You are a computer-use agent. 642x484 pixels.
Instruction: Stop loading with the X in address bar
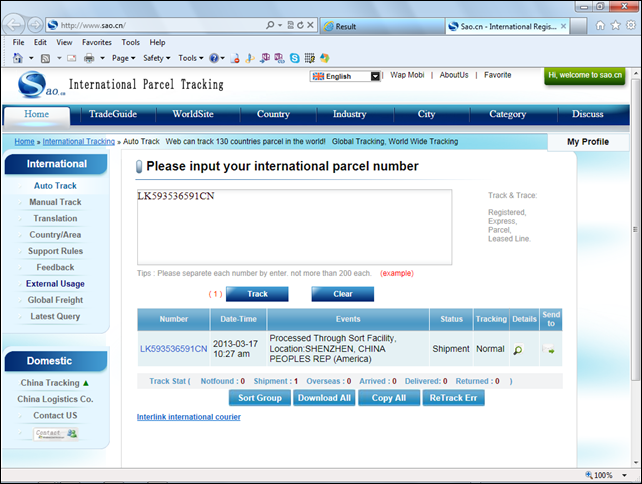(x=310, y=25)
